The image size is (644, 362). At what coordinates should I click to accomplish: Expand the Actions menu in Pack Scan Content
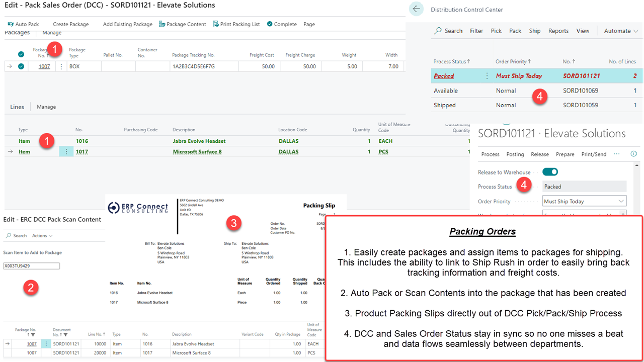[x=42, y=235]
